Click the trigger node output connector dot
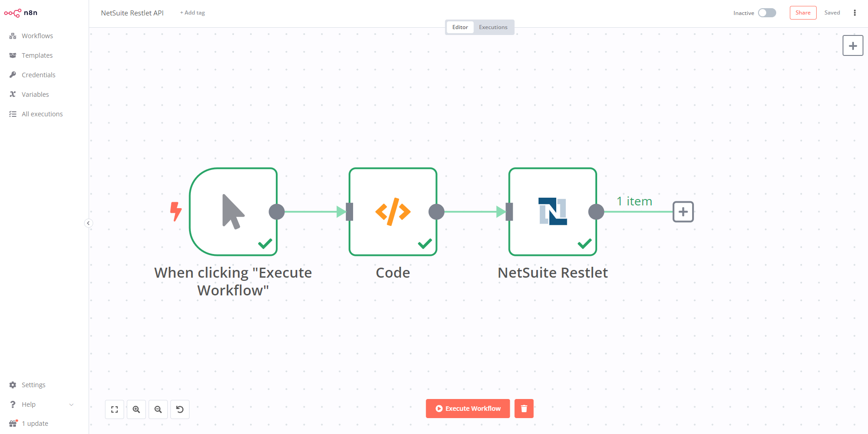Viewport: 868px width, 434px height. 277,212
